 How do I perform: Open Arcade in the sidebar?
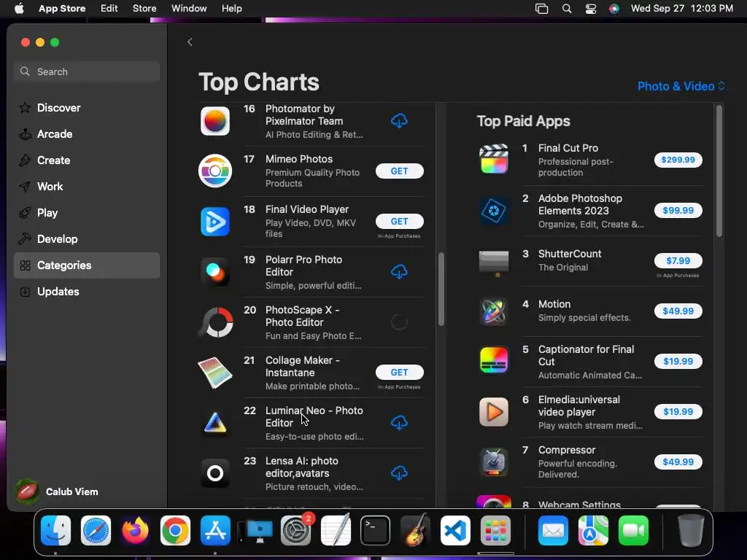pos(87,134)
